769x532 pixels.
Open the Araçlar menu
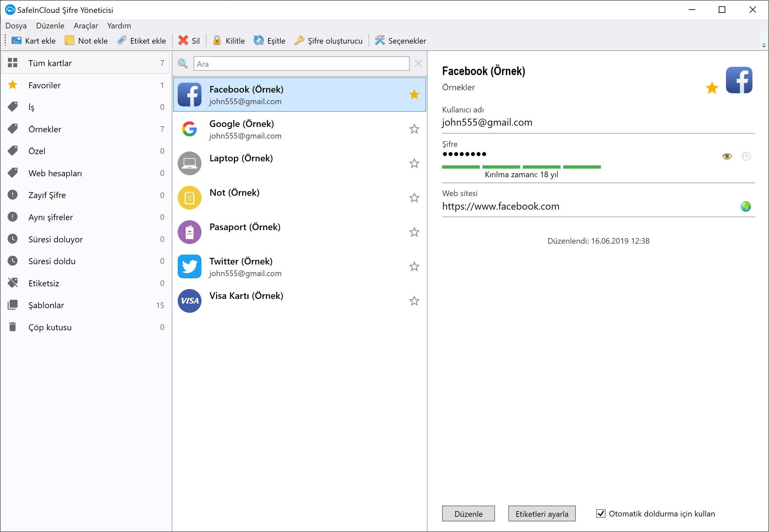click(x=86, y=26)
